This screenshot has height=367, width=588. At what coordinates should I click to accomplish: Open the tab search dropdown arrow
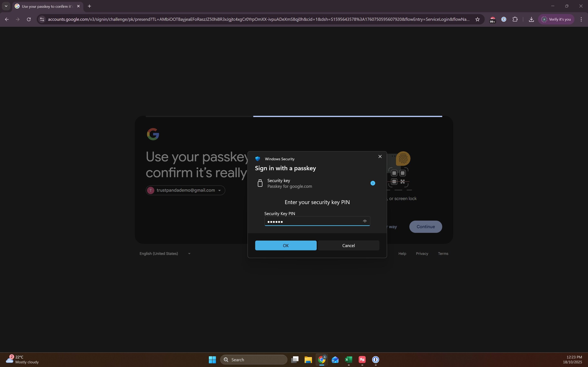click(6, 6)
